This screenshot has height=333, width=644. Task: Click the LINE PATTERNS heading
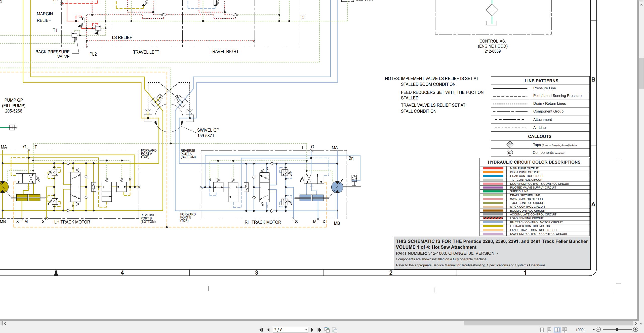point(541,81)
